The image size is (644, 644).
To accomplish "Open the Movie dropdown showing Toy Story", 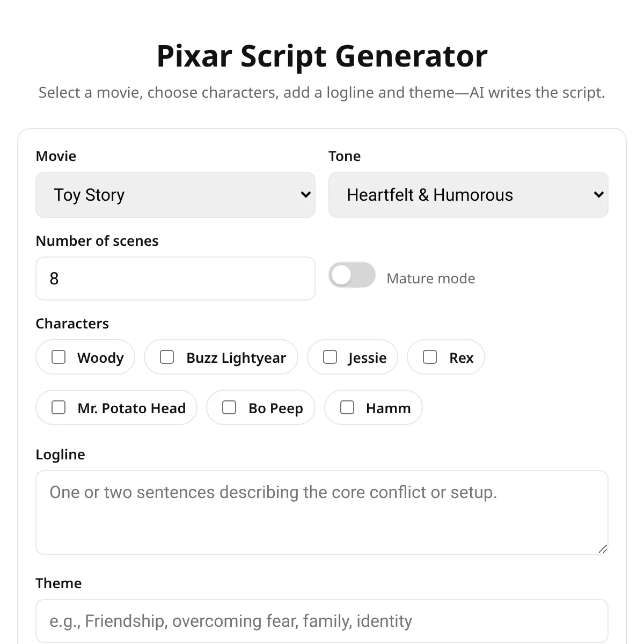I will click(x=175, y=195).
